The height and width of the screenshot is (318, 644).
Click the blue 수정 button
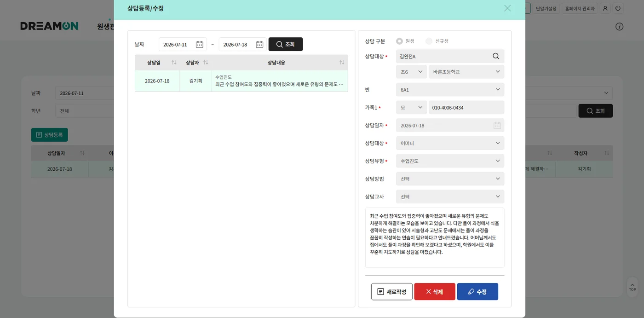(477, 292)
